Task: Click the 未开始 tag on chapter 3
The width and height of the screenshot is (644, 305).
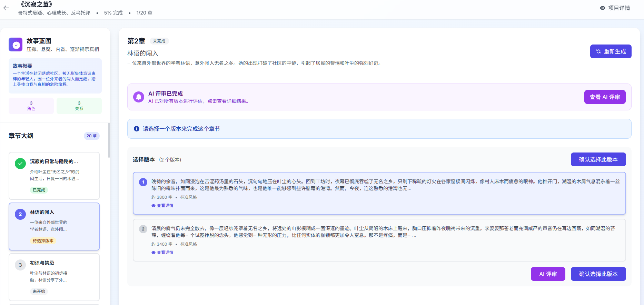Action: click(39, 292)
